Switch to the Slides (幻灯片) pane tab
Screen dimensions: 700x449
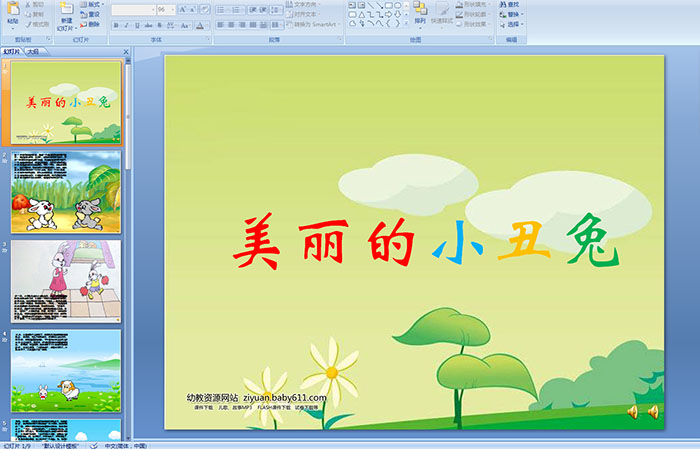point(12,51)
